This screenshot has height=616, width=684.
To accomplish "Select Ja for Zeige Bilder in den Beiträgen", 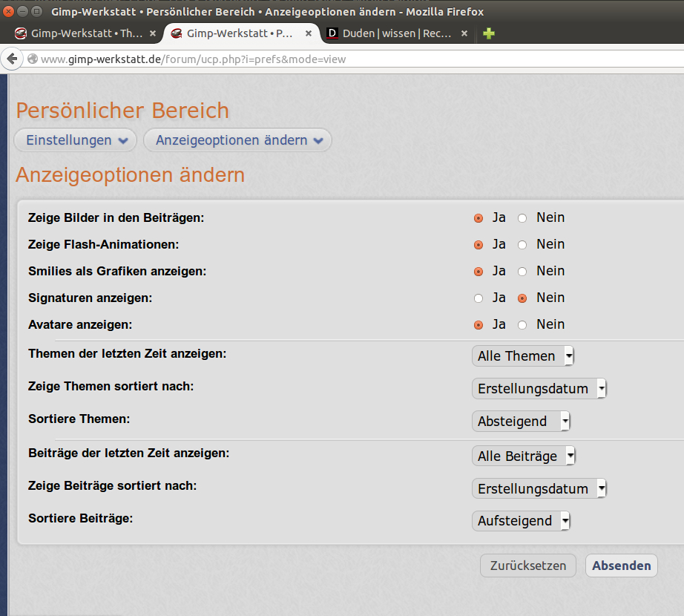I will click(x=478, y=218).
